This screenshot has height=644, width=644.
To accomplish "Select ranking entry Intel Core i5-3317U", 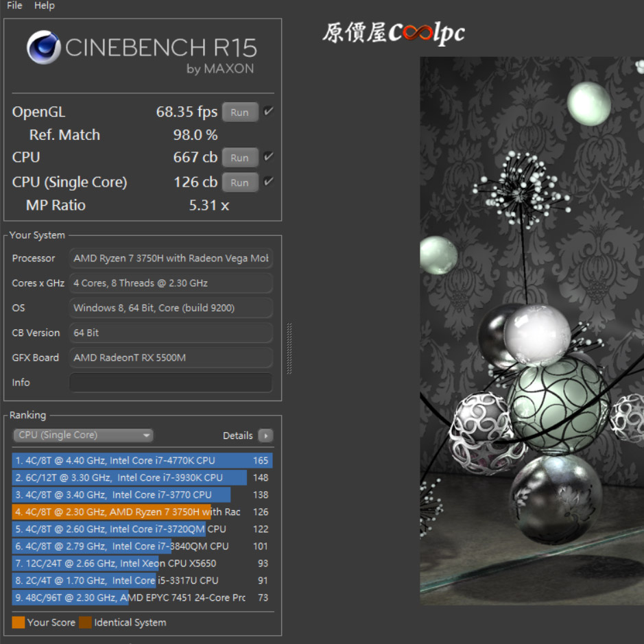I will pyautogui.click(x=142, y=580).
